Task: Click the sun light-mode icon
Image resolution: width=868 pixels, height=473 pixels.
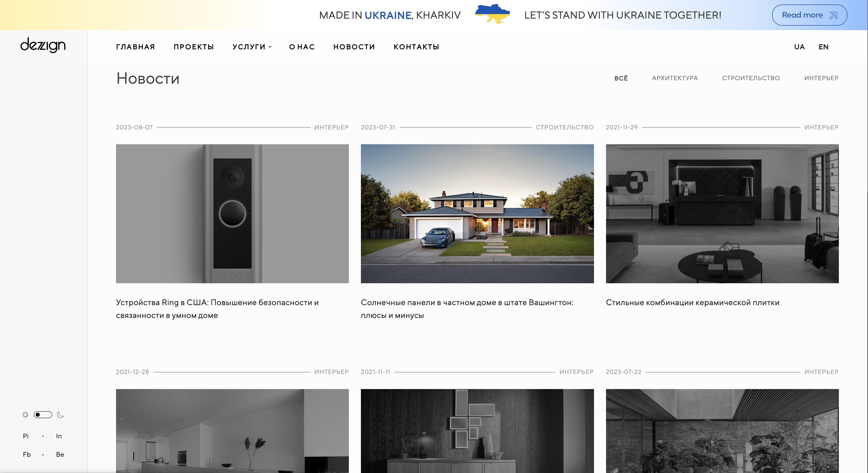Action: click(x=25, y=415)
